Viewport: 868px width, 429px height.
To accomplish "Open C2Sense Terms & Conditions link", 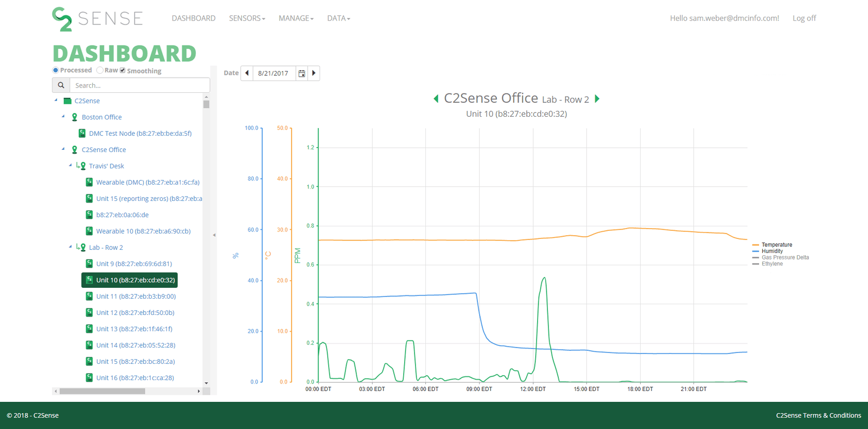I will point(818,415).
